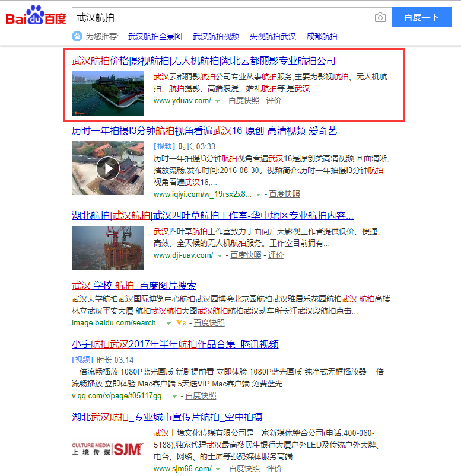Click the www.dji-uav.com/ URL
The height and width of the screenshot is (476, 461).
[183, 255]
